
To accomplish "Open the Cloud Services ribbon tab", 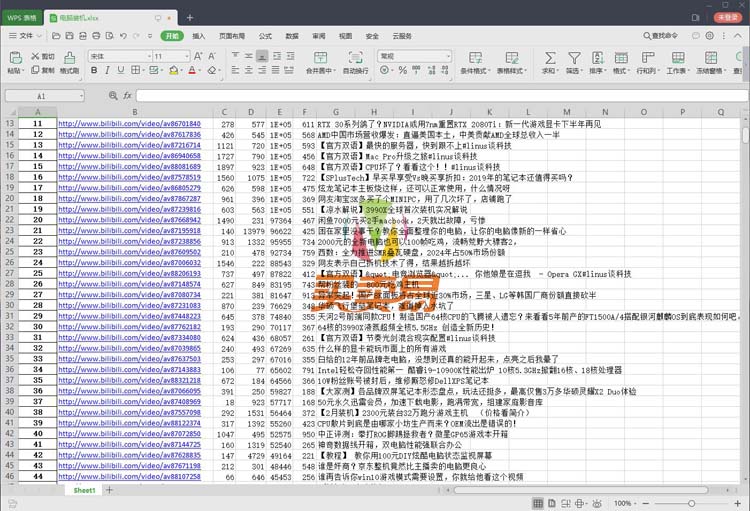I will point(402,36).
